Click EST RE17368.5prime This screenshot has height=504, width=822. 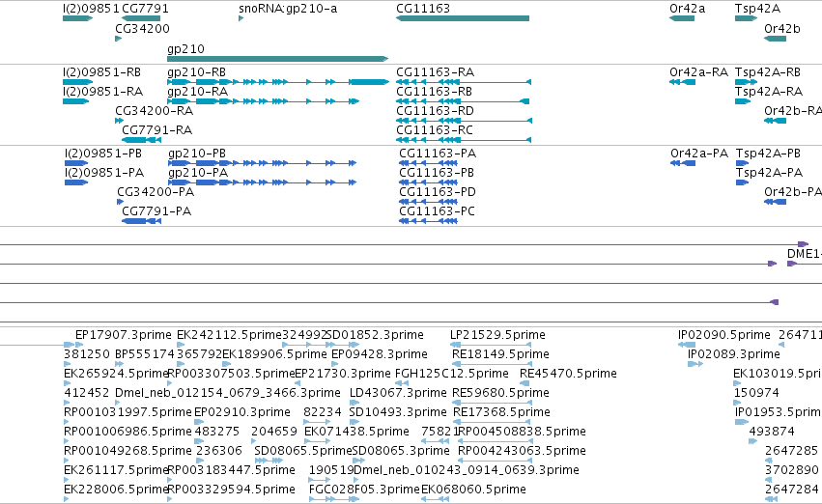pyautogui.click(x=501, y=412)
